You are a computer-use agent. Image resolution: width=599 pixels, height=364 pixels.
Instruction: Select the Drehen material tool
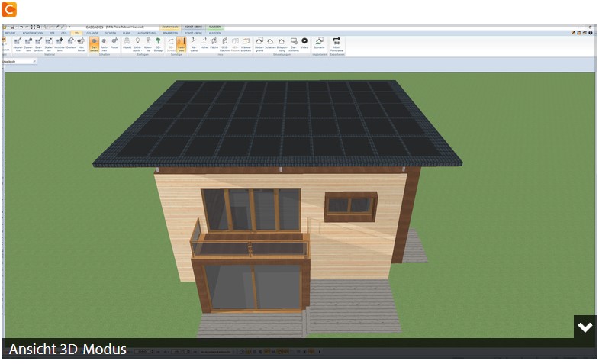coord(71,43)
